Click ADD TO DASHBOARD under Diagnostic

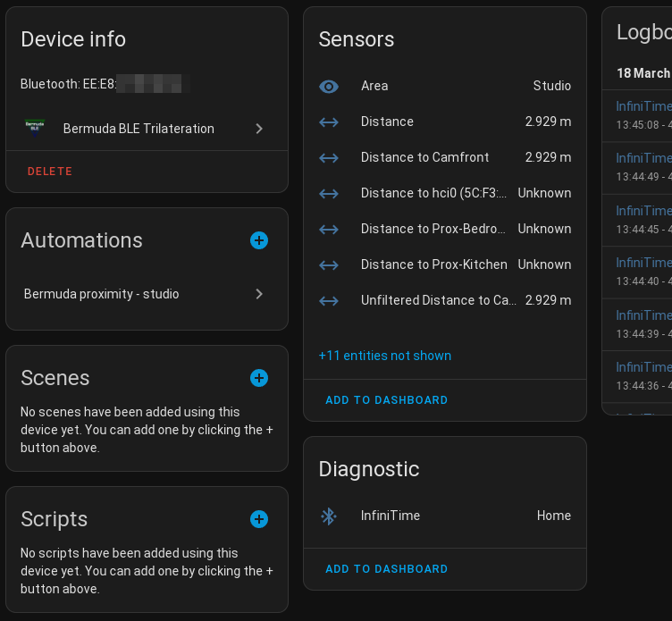click(x=386, y=569)
